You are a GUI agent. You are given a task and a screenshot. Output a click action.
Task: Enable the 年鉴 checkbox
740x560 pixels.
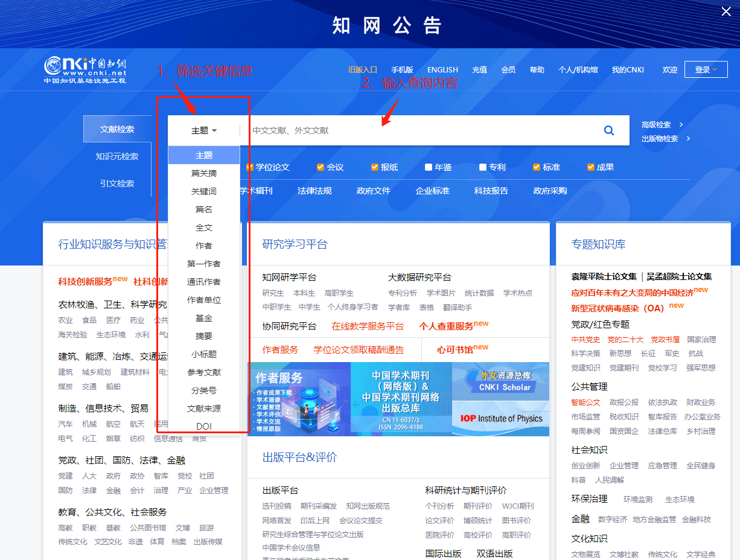coord(429,167)
